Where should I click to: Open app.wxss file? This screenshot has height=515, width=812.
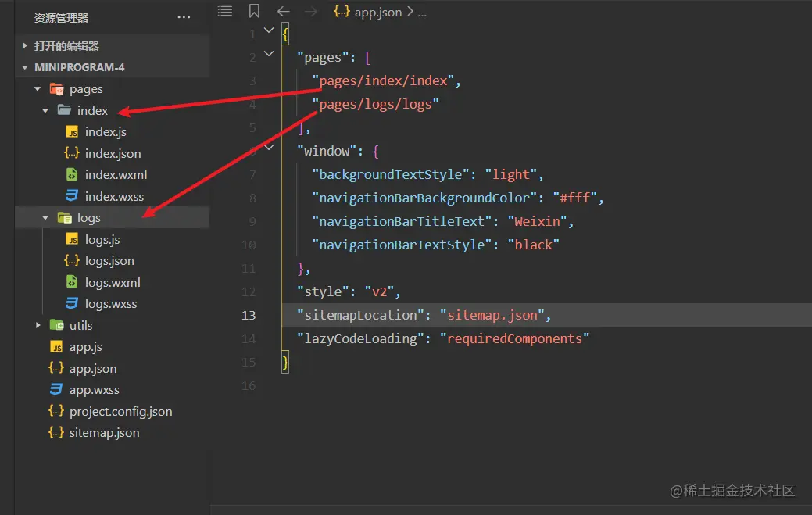tap(95, 390)
